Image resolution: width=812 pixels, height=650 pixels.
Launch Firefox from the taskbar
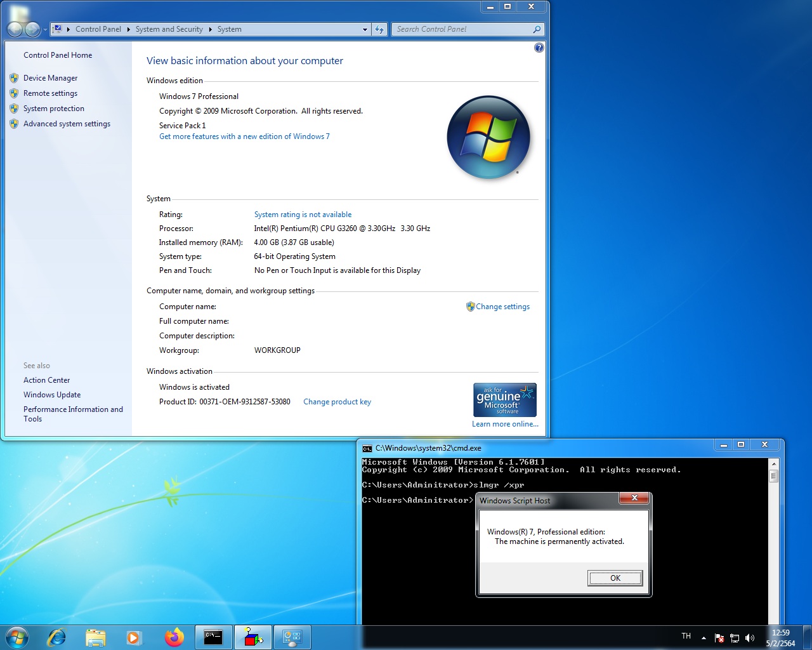coord(174,637)
